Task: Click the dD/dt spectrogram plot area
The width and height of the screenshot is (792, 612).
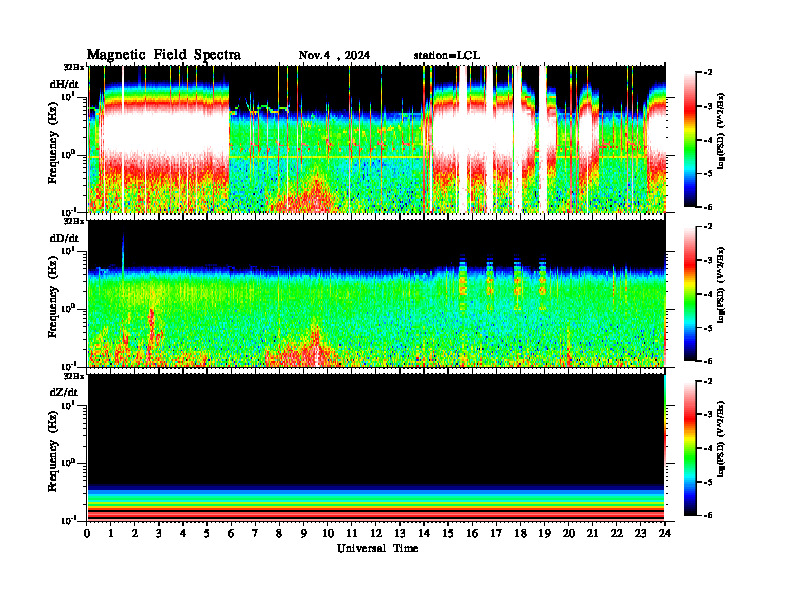Action: tap(376, 293)
